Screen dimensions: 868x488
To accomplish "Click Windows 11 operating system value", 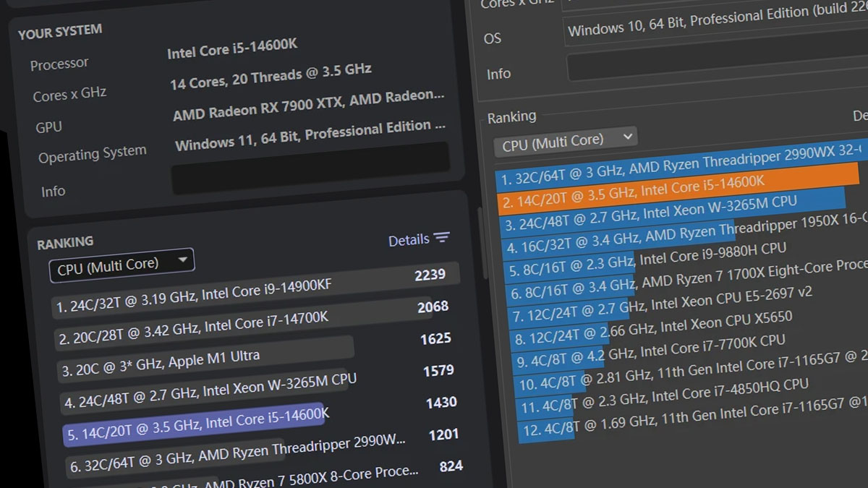I will (x=310, y=134).
